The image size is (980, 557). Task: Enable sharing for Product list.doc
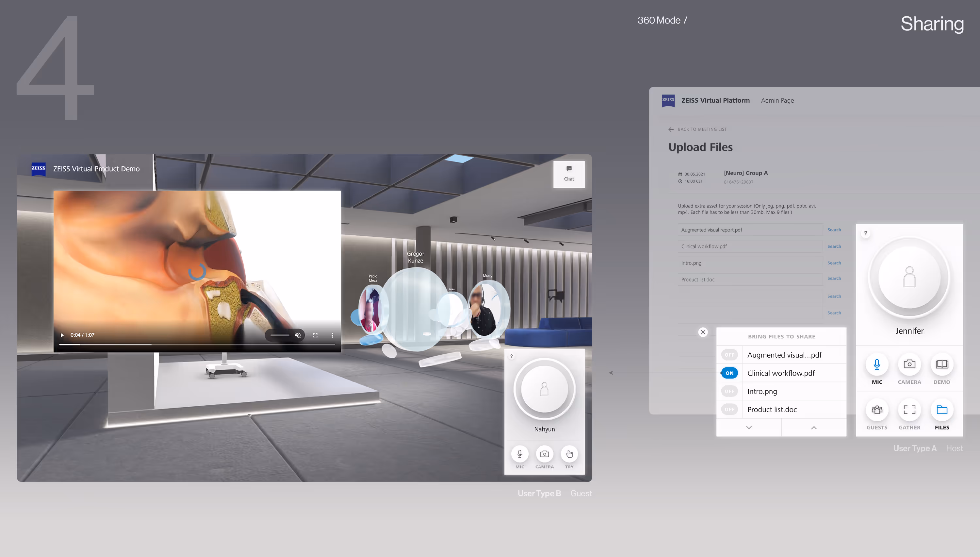click(729, 409)
